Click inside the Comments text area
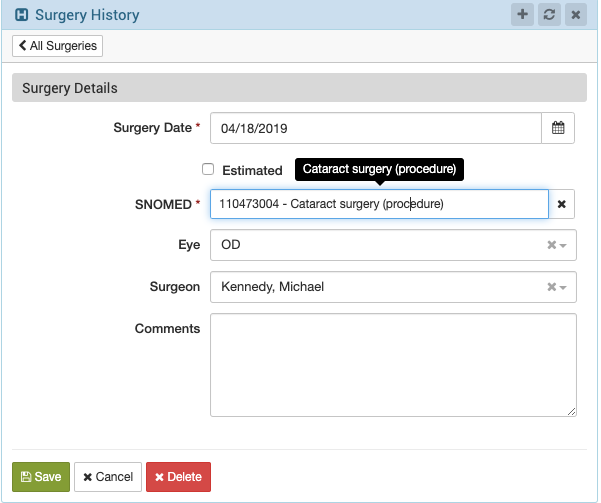Viewport: 601px width, 503px height. pos(393,365)
